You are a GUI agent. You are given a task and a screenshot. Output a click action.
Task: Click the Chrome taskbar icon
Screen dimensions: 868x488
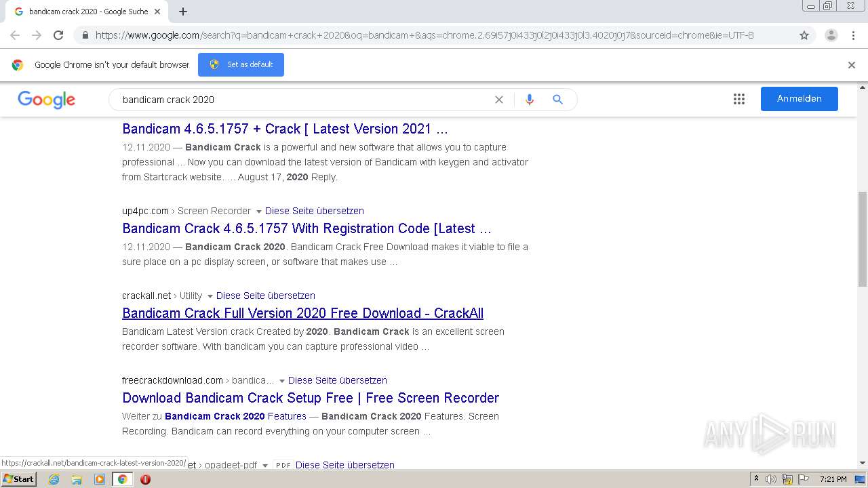coord(122,479)
